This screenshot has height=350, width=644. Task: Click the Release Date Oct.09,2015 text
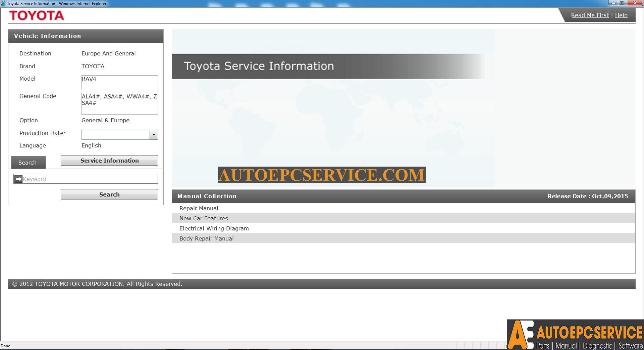pos(588,196)
